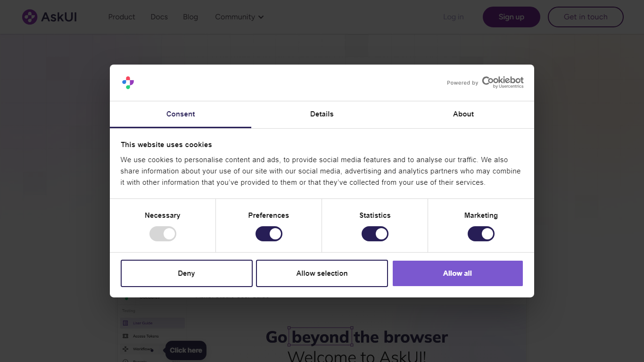Click the colorful consent dialog logo icon

click(x=128, y=82)
